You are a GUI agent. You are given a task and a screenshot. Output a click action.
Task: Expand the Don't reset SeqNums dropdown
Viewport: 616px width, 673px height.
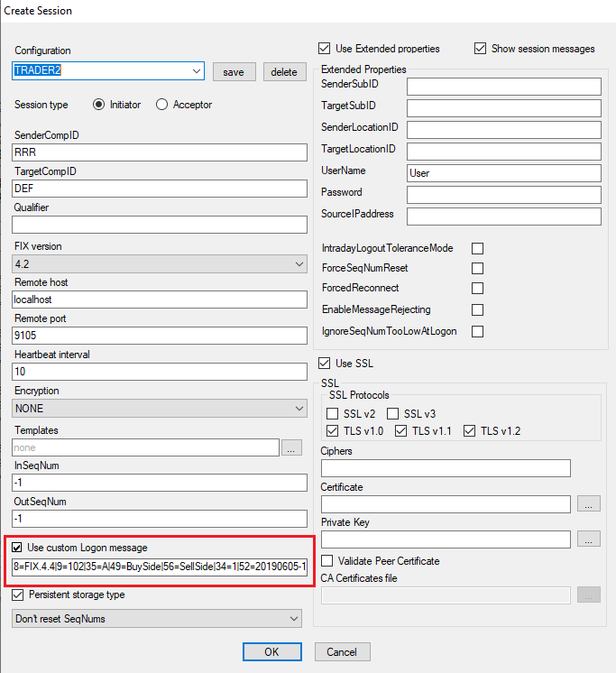click(157, 619)
